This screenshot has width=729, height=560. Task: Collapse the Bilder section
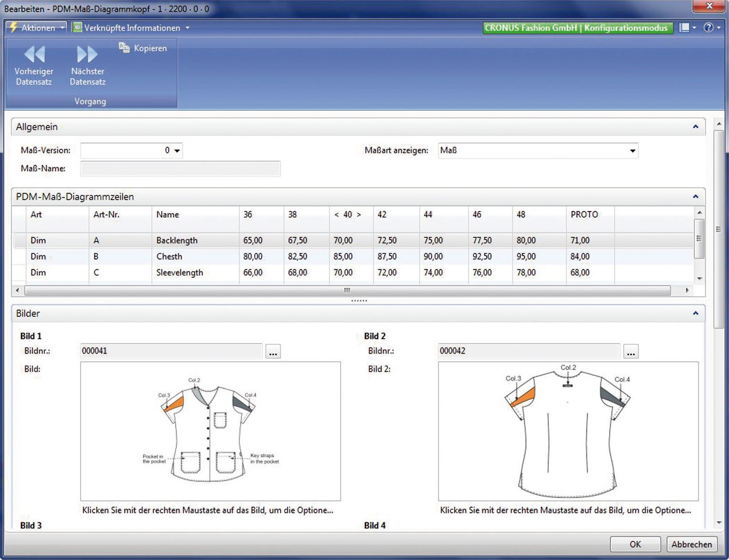[x=695, y=313]
